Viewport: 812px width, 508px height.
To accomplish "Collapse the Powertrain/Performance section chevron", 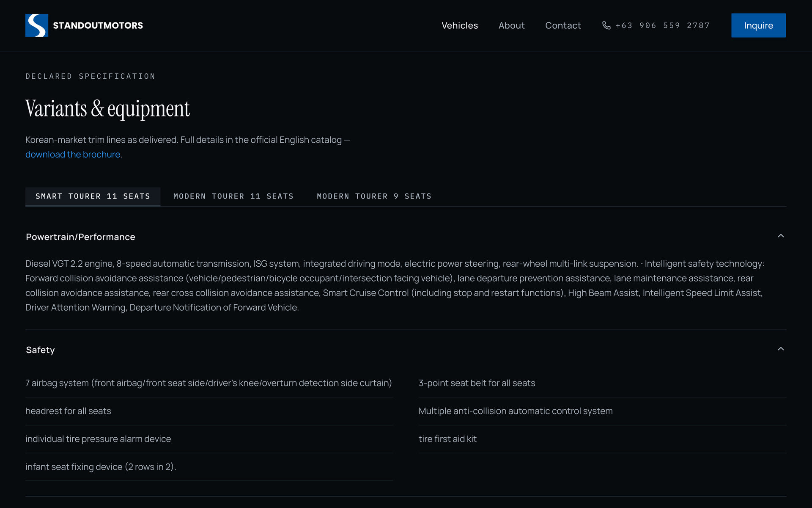I will (x=781, y=236).
